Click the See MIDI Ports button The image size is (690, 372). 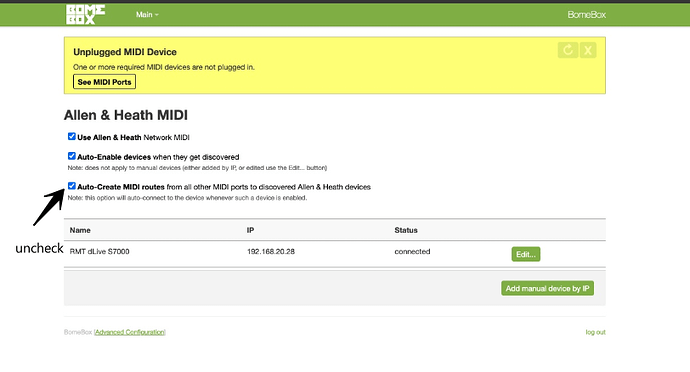click(104, 82)
